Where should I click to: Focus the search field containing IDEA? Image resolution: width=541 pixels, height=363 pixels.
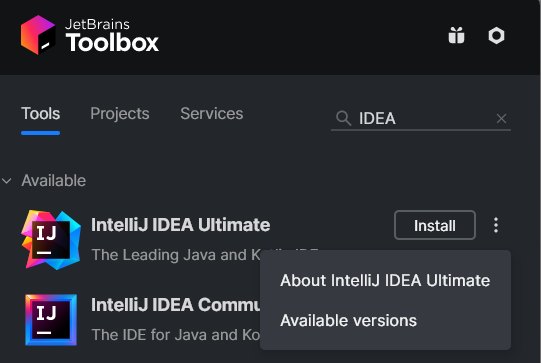pyautogui.click(x=421, y=118)
